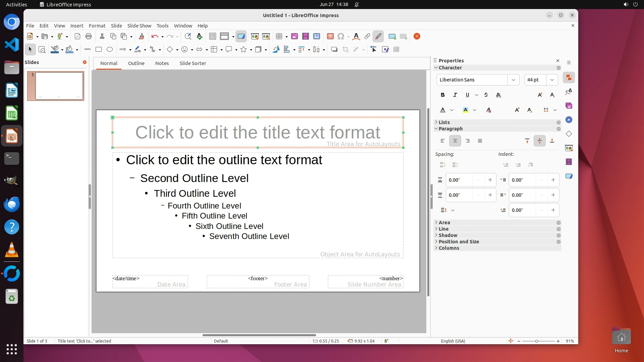Switch to the Slide Sorter tab
This screenshot has width=644, height=362.
pyautogui.click(x=193, y=63)
